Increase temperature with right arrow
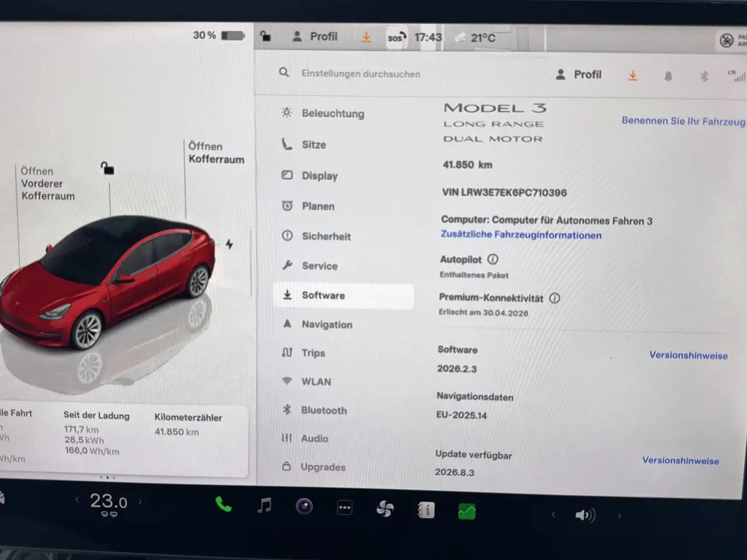Screen dimensions: 747x560 140,501
